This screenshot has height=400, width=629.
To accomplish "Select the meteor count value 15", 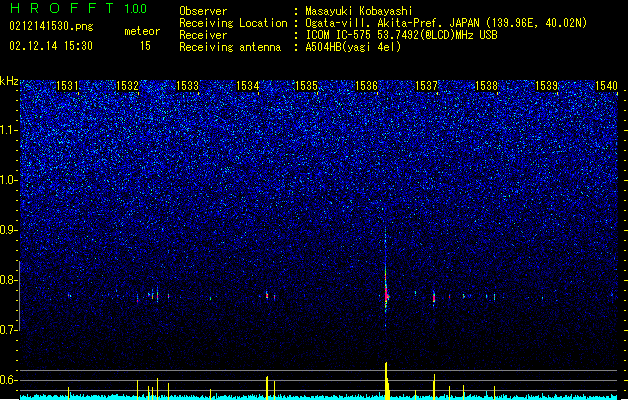I will pos(145,46).
